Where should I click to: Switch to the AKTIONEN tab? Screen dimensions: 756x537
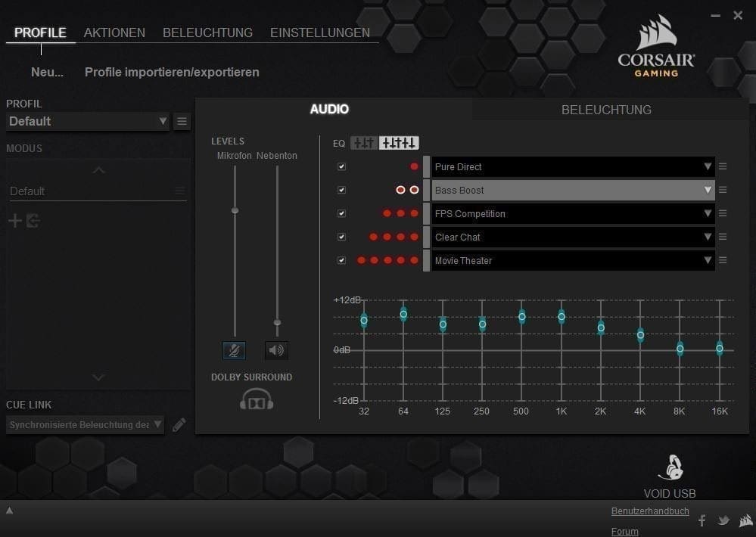114,33
